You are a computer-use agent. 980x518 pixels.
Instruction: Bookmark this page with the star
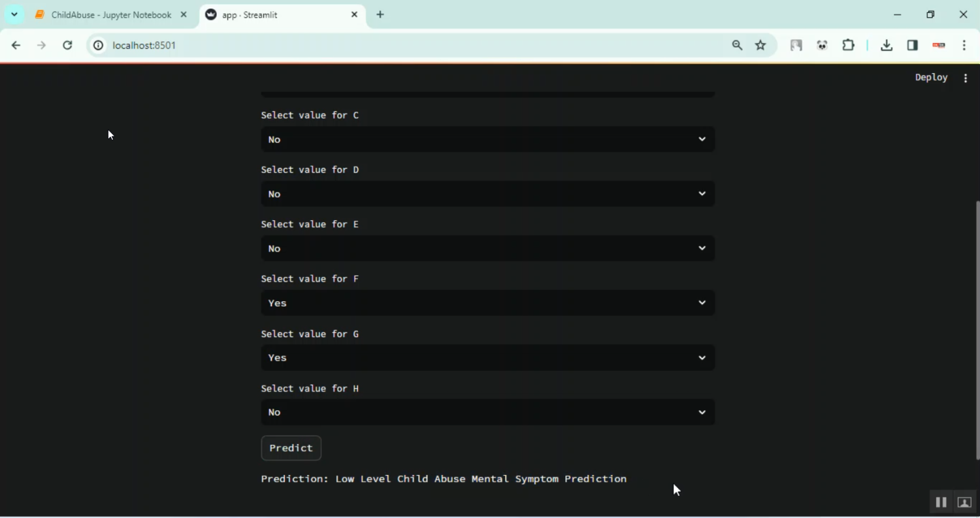pos(760,45)
